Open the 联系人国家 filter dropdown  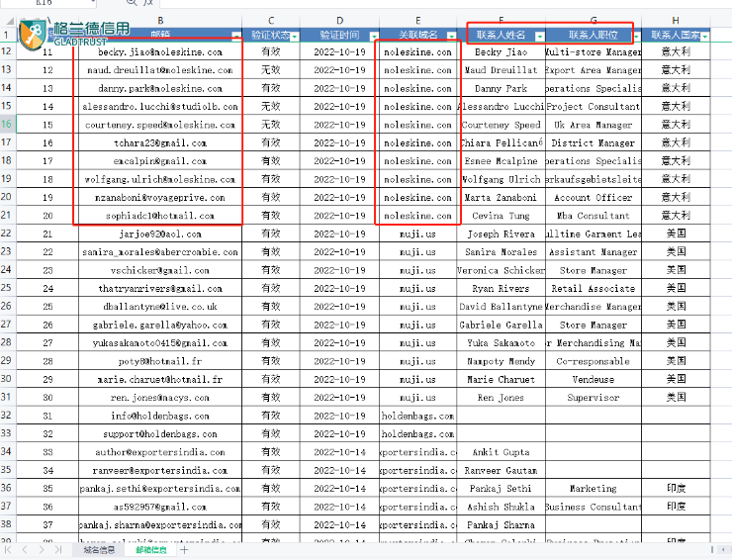pyautogui.click(x=704, y=36)
